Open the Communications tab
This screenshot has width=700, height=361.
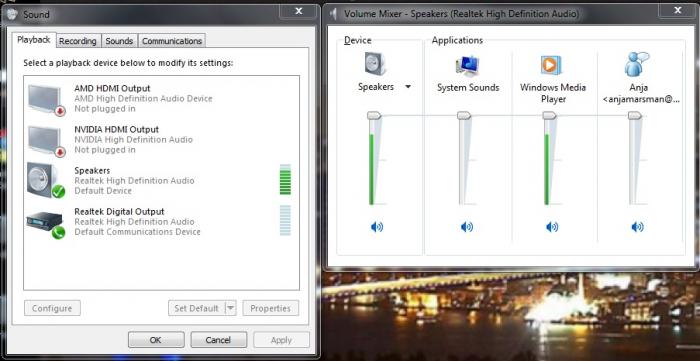pyautogui.click(x=172, y=41)
